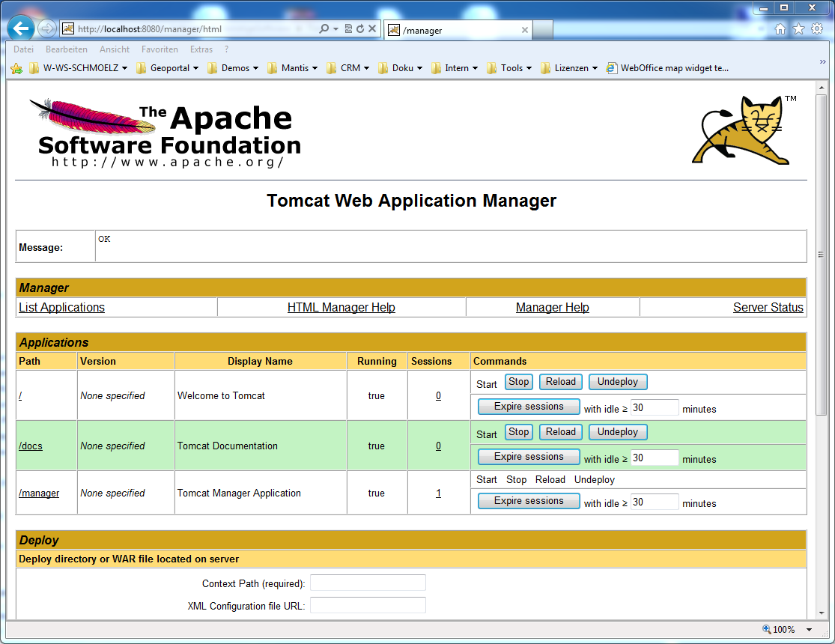Open the Home page icon
Screen dimensions: 835x644
tap(781, 28)
